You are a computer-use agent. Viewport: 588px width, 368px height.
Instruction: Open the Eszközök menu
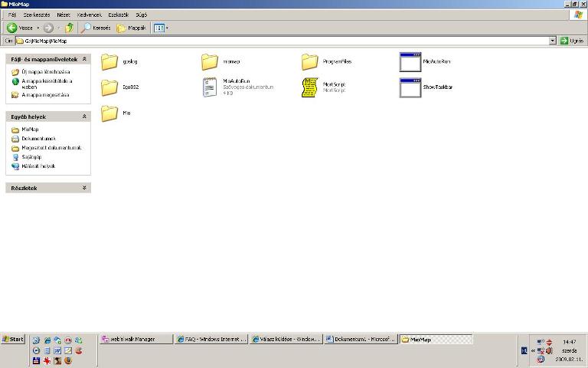point(119,15)
